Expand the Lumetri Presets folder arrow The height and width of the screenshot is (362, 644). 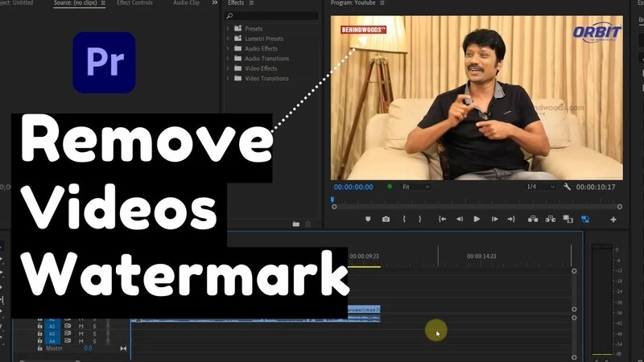coord(228,39)
